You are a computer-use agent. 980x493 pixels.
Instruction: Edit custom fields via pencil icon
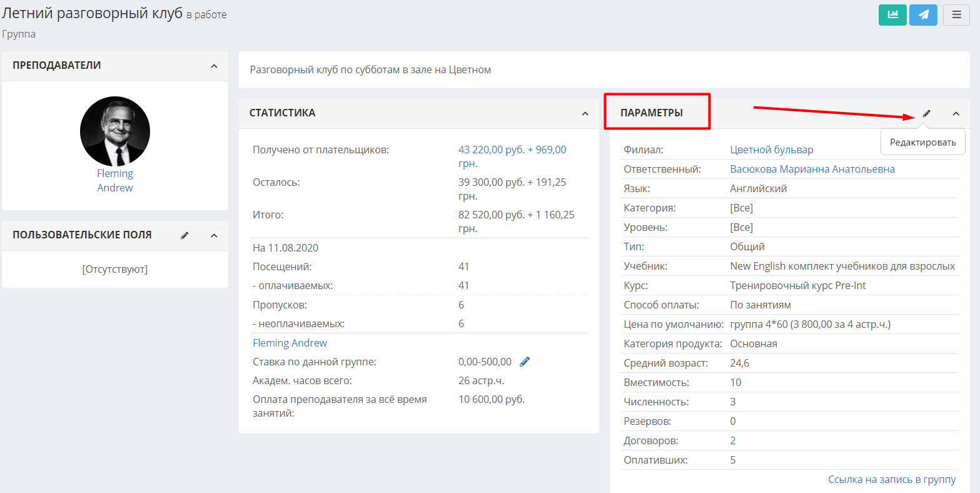coord(184,235)
